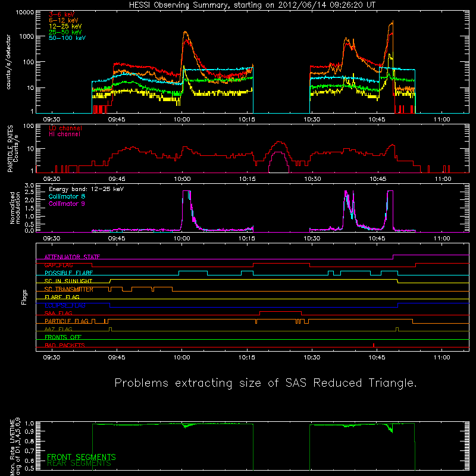The height and width of the screenshot is (476, 476).
Task: Click the 10:45 tick under the flags panel
Action: (377, 358)
